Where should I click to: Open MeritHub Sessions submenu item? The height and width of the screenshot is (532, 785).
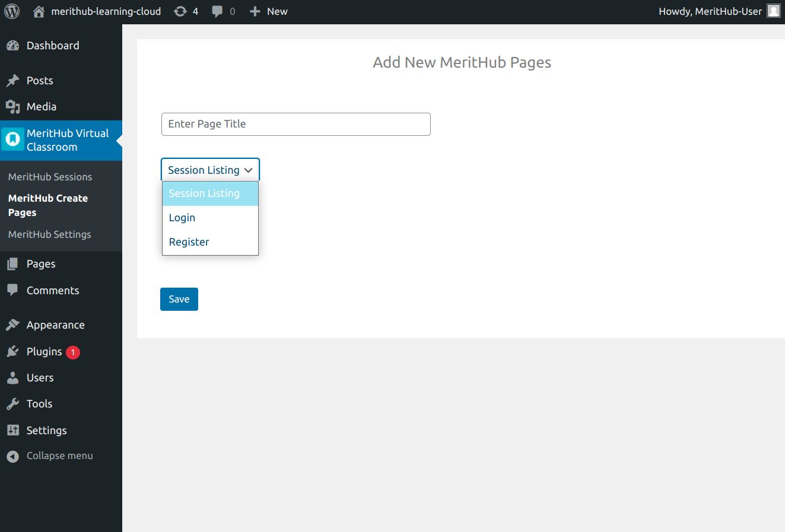pos(50,177)
